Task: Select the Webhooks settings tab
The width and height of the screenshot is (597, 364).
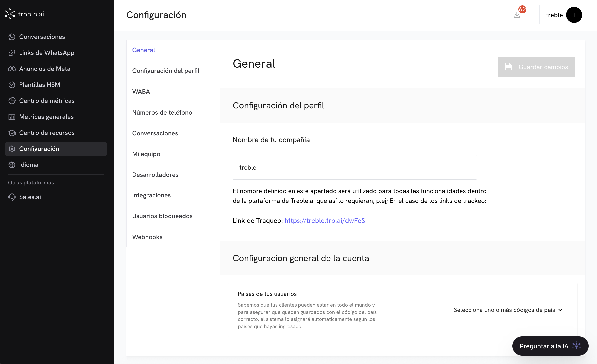Action: coord(147,237)
